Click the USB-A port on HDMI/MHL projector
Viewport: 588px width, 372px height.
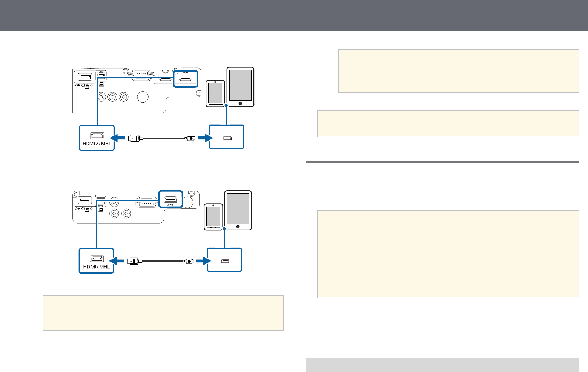point(85,200)
